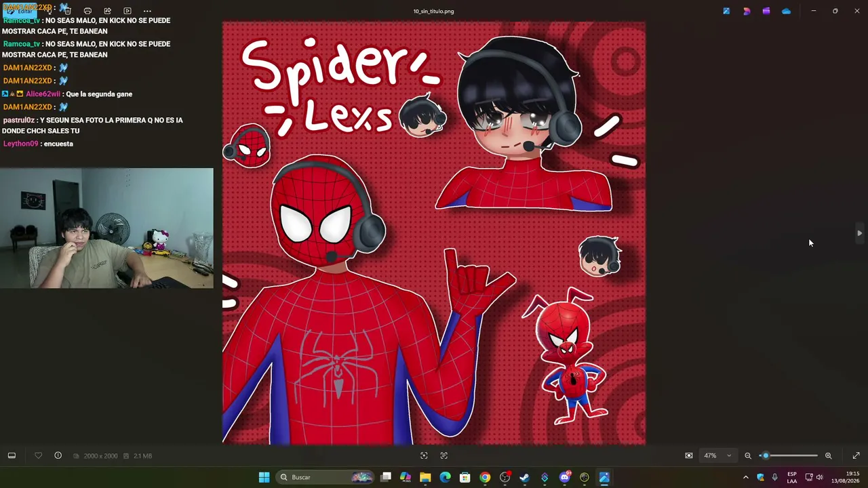Click the purple app icon in title bar
The width and height of the screenshot is (868, 488).
(766, 11)
